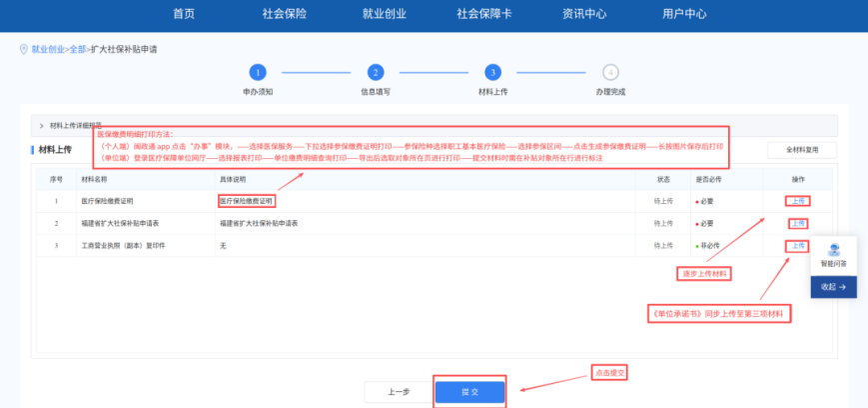This screenshot has height=408, width=868.
Task: Click 上传 for 福建省扩大社保补贴申请表
Action: 796,223
